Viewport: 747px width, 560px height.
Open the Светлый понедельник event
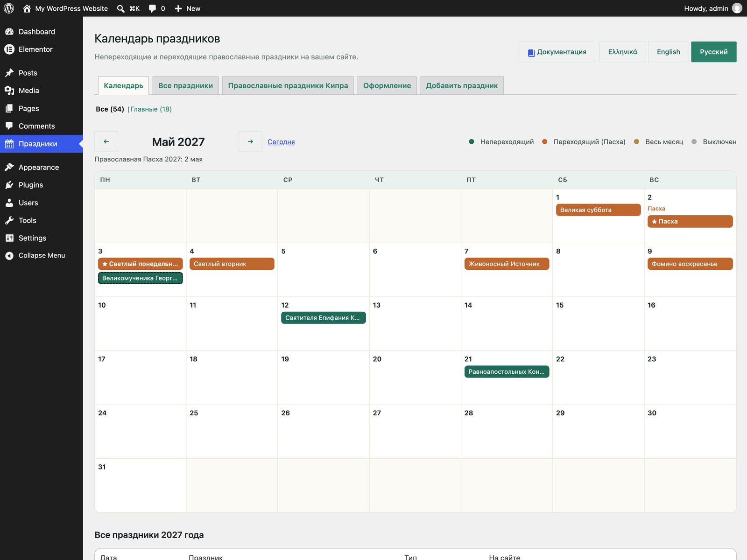(140, 264)
